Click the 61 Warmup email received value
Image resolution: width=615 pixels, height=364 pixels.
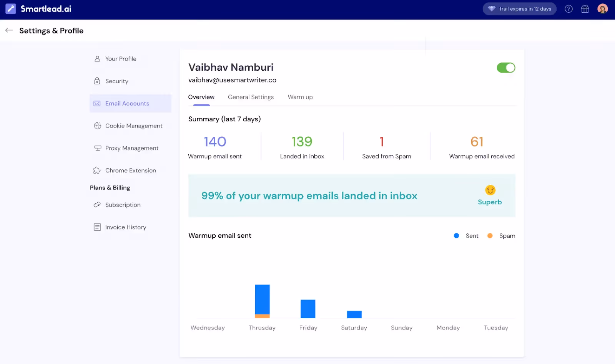tap(477, 142)
